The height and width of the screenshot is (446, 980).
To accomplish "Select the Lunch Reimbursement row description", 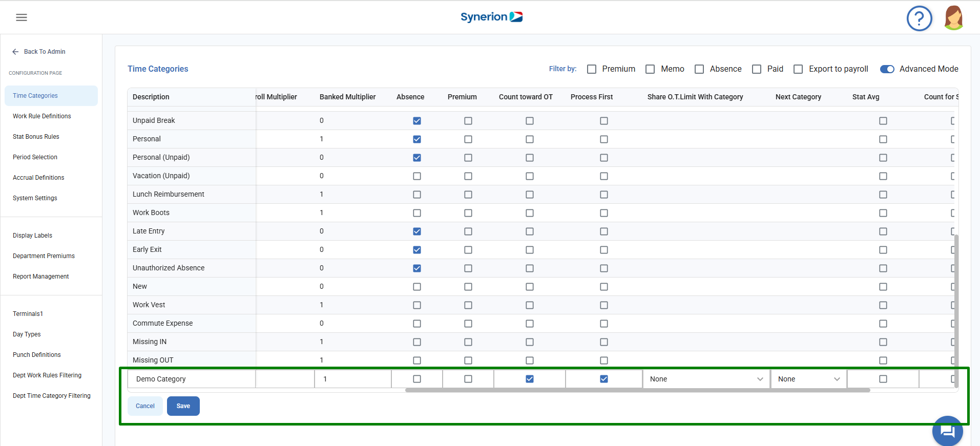I will 168,194.
